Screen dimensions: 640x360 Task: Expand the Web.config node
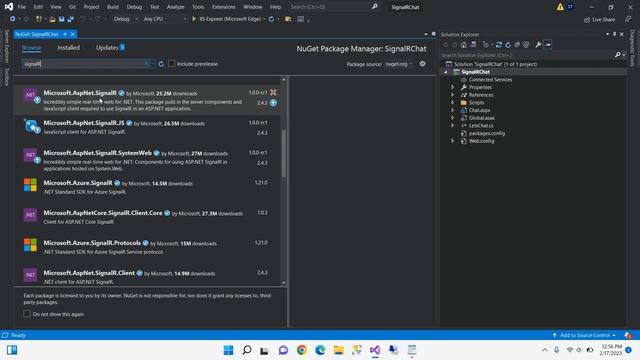point(452,141)
